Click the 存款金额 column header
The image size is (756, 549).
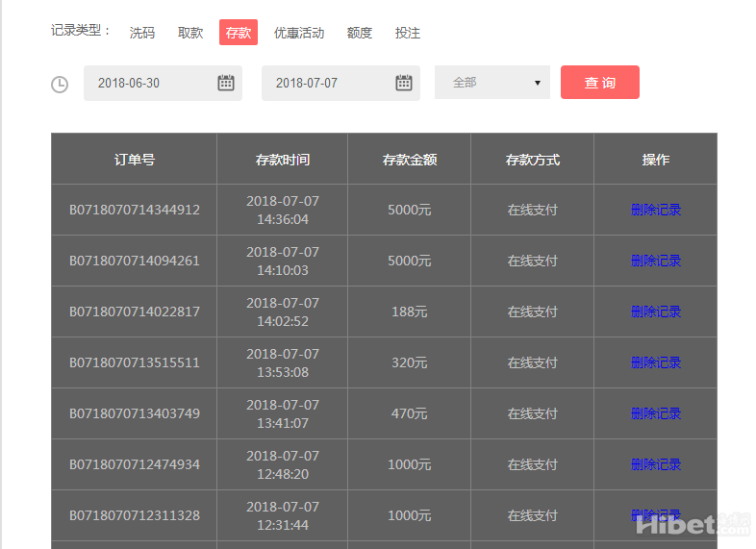point(410,160)
